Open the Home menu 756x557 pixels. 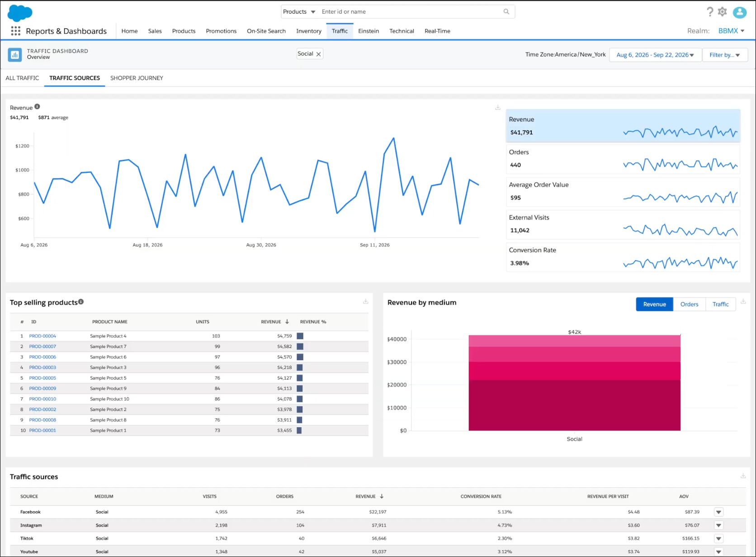click(x=129, y=31)
